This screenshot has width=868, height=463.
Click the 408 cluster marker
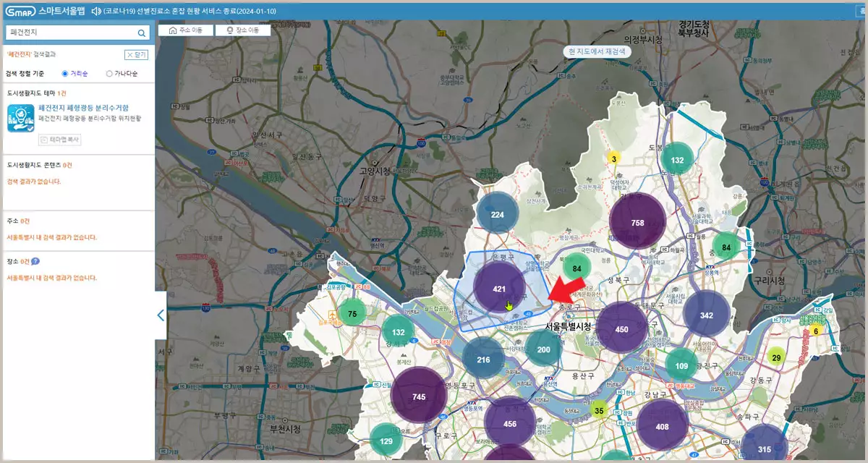662,426
